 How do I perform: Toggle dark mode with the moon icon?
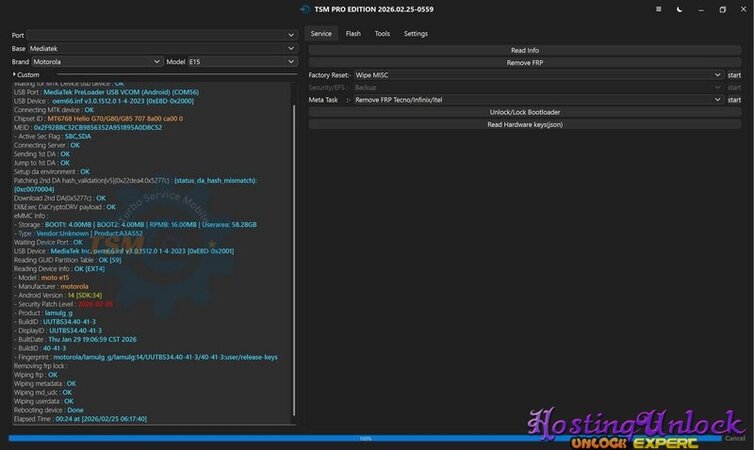click(679, 9)
